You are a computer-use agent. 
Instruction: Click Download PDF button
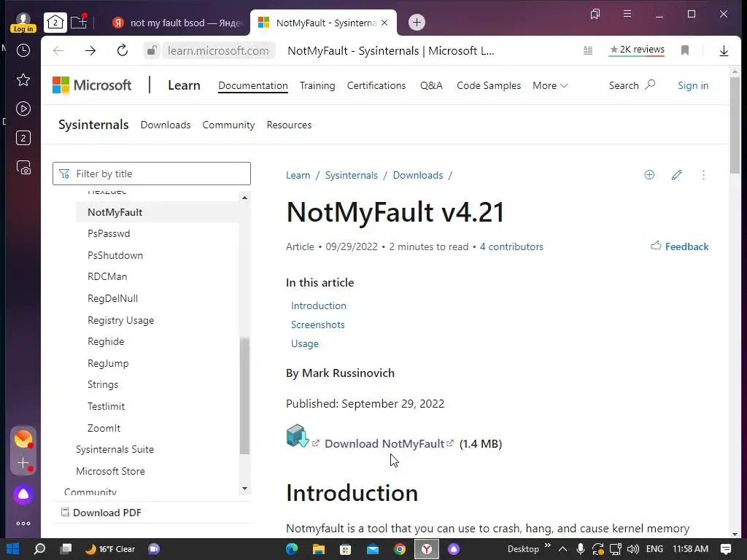pyautogui.click(x=101, y=513)
